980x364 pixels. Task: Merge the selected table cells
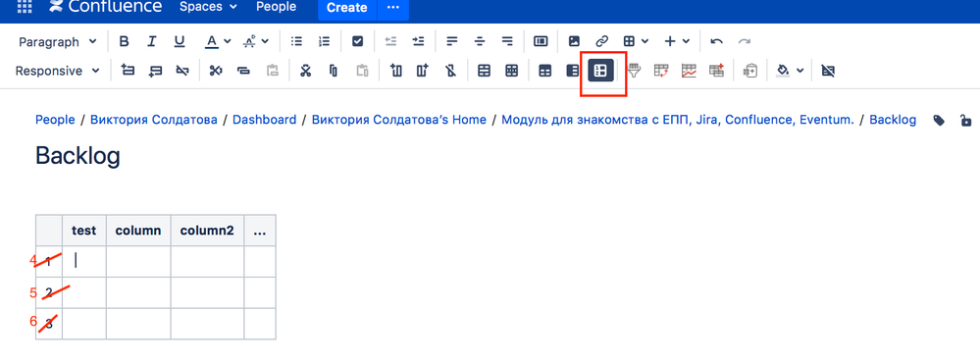tap(484, 71)
